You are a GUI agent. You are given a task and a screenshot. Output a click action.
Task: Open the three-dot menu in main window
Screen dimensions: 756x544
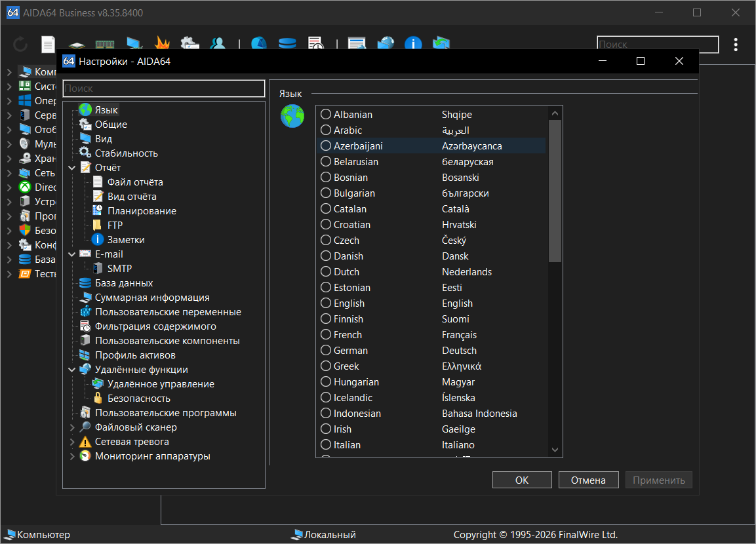(x=735, y=45)
